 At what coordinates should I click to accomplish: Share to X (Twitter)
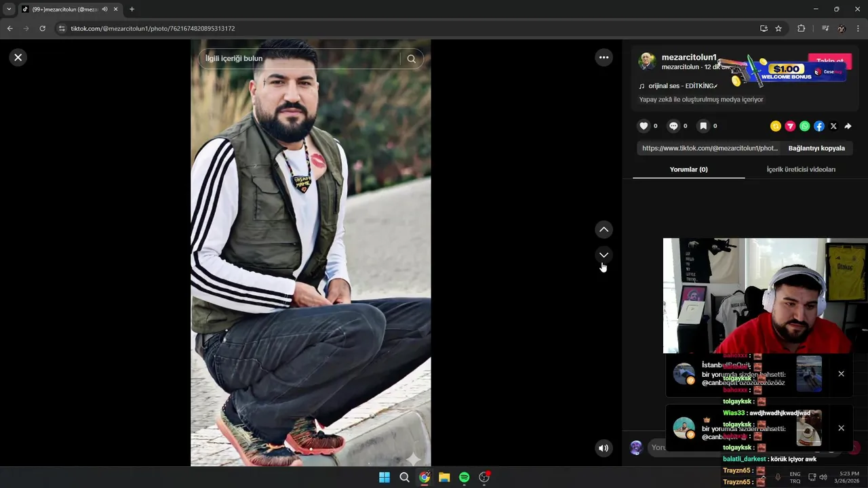(833, 126)
